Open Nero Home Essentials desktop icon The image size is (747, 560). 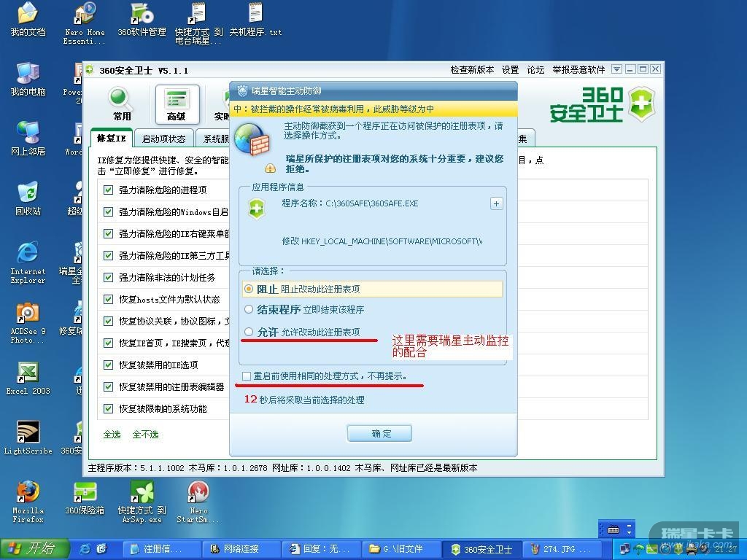(85, 23)
